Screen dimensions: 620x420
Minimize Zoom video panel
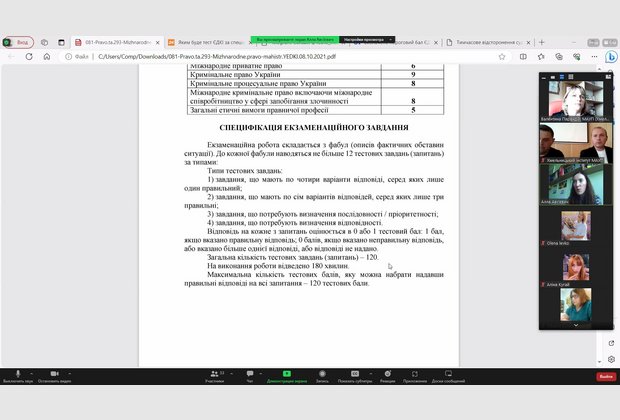point(544,77)
